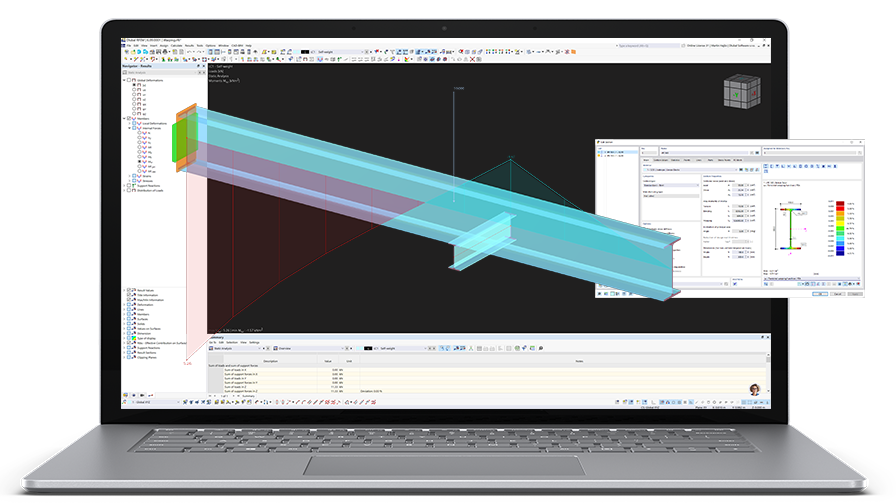
Task: Click the Description column header
Action: click(x=270, y=361)
